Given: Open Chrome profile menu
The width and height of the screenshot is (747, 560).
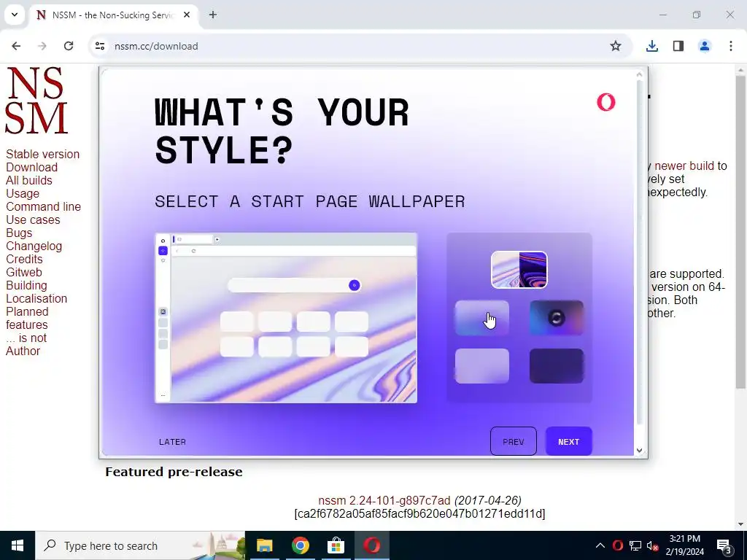Looking at the screenshot, I should (704, 46).
